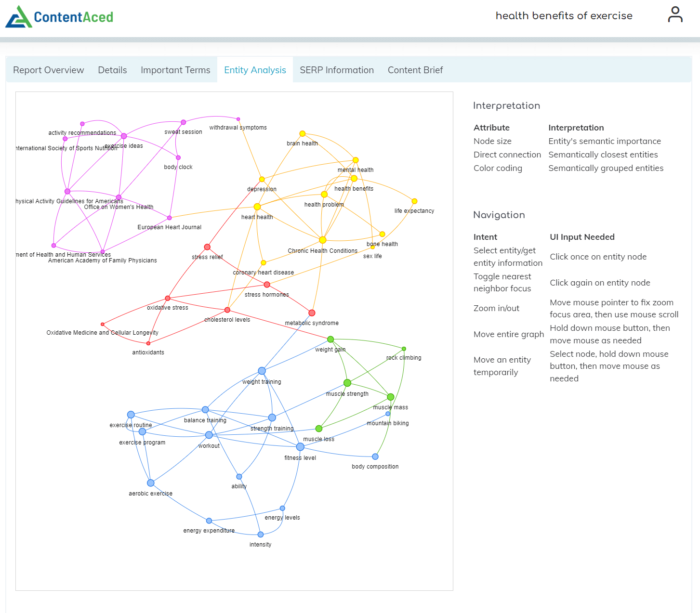This screenshot has height=613, width=700.
Task: Select the weight gain node
Action: [330, 339]
